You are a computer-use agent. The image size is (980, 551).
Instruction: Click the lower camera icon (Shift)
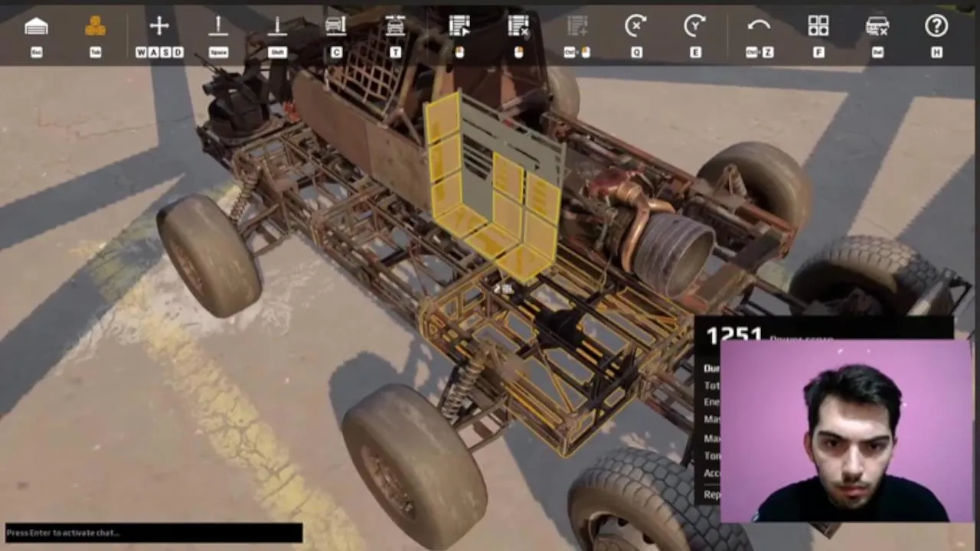(277, 27)
